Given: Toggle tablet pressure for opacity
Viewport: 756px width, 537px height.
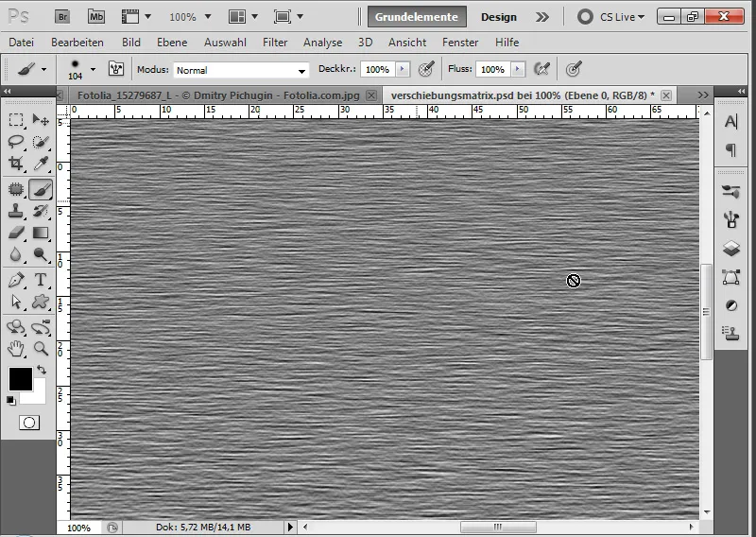Looking at the screenshot, I should 426,69.
